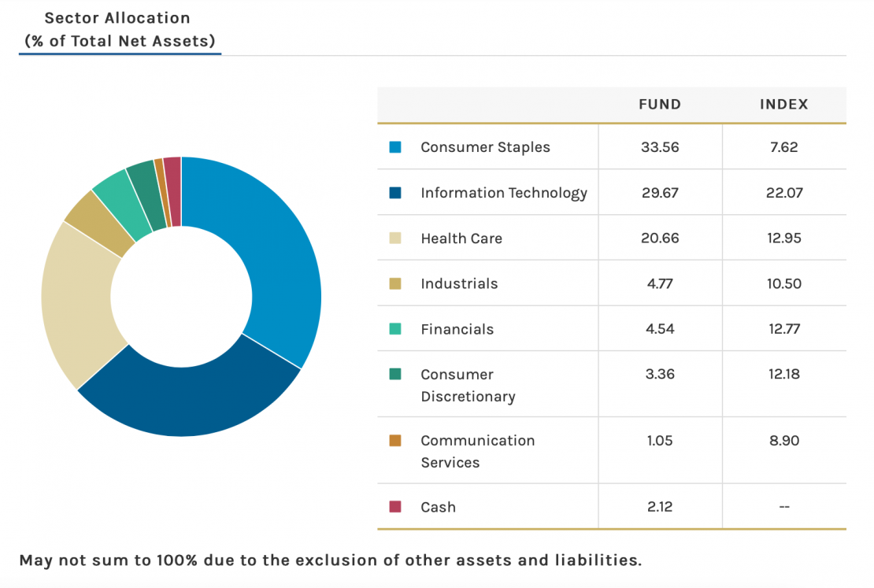
Task: Select the Financials legend swatch
Action: click(x=395, y=329)
